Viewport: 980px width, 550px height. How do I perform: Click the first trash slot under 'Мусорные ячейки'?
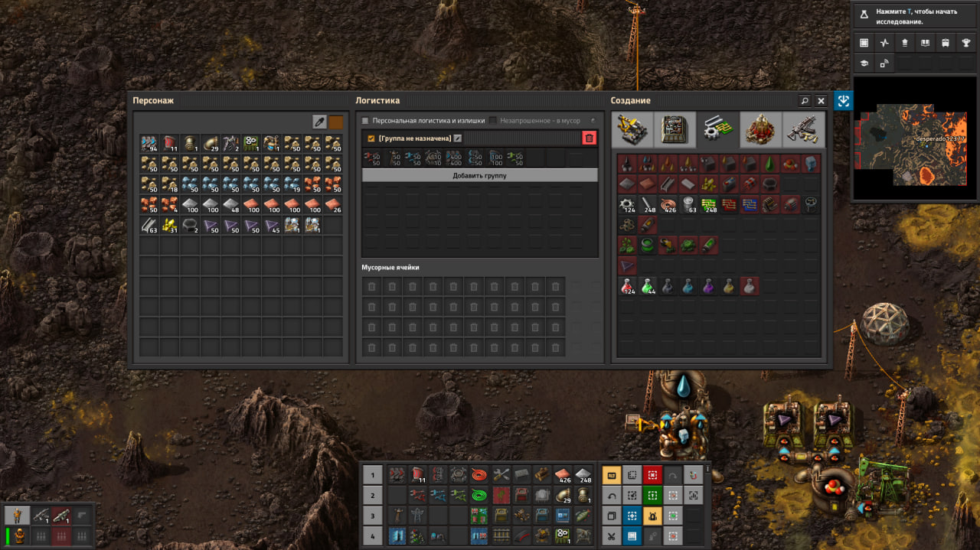coord(372,286)
